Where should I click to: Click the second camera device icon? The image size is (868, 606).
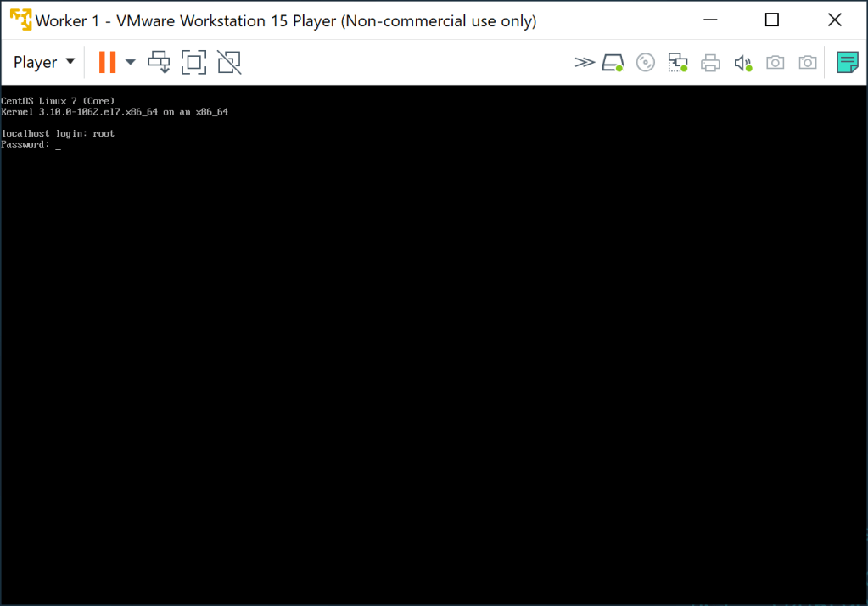click(807, 61)
